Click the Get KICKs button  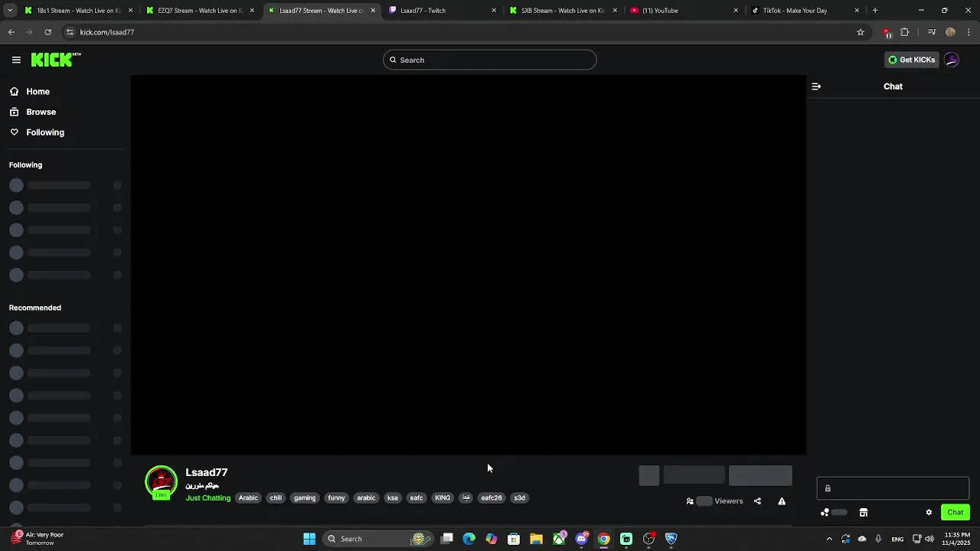[x=911, y=60]
